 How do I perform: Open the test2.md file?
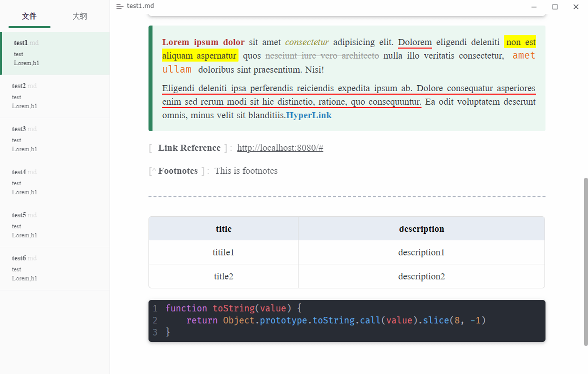coord(55,97)
